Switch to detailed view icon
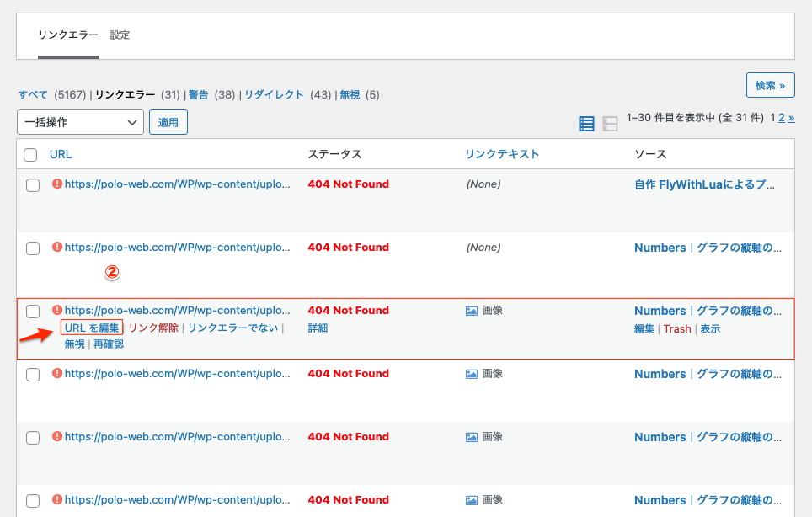Viewport: 812px width, 517px height. pos(611,124)
